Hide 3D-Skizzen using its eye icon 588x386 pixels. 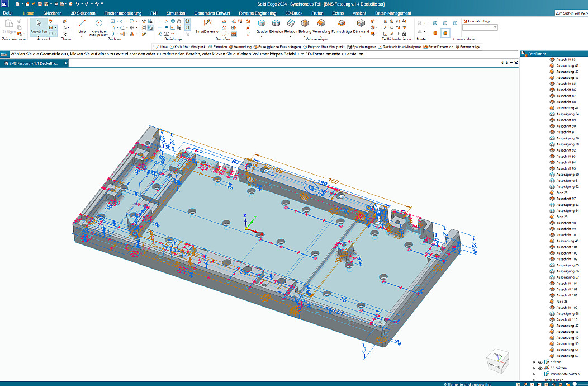point(540,368)
